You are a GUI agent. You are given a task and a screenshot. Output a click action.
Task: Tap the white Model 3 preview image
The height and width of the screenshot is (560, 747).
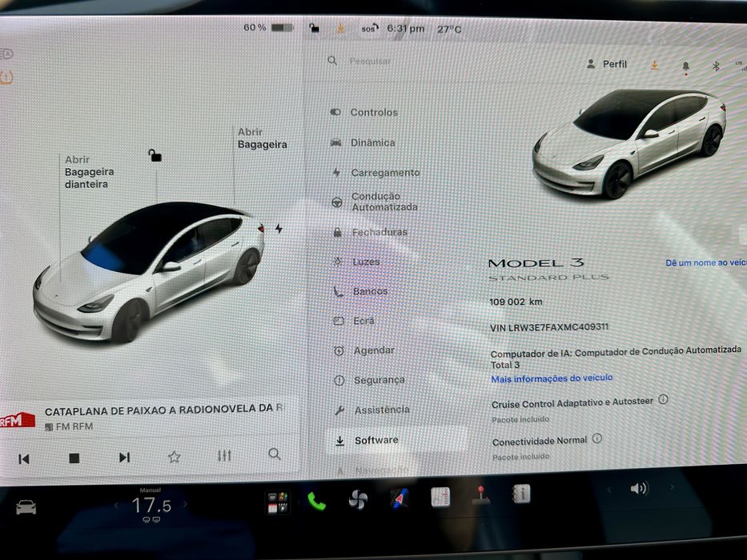(x=629, y=143)
